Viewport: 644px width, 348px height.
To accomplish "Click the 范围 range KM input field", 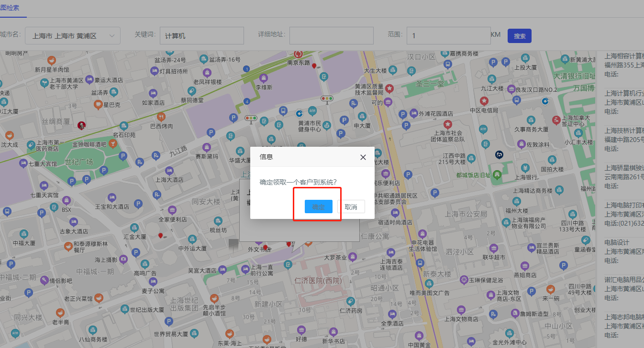I will coord(448,36).
